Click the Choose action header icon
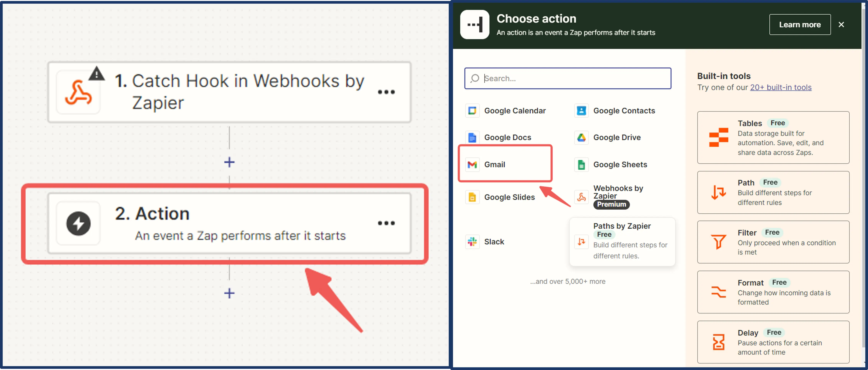This screenshot has width=868, height=370. pyautogui.click(x=475, y=25)
